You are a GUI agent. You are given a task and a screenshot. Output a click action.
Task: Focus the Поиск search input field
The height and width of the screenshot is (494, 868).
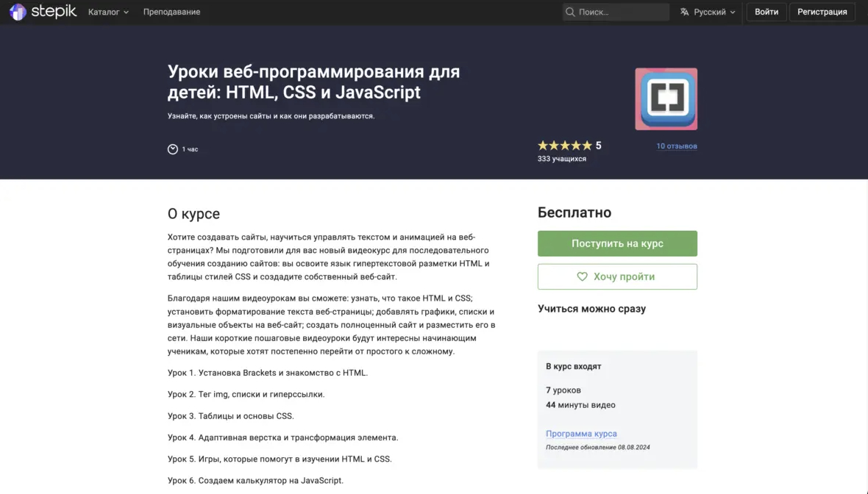click(x=622, y=12)
